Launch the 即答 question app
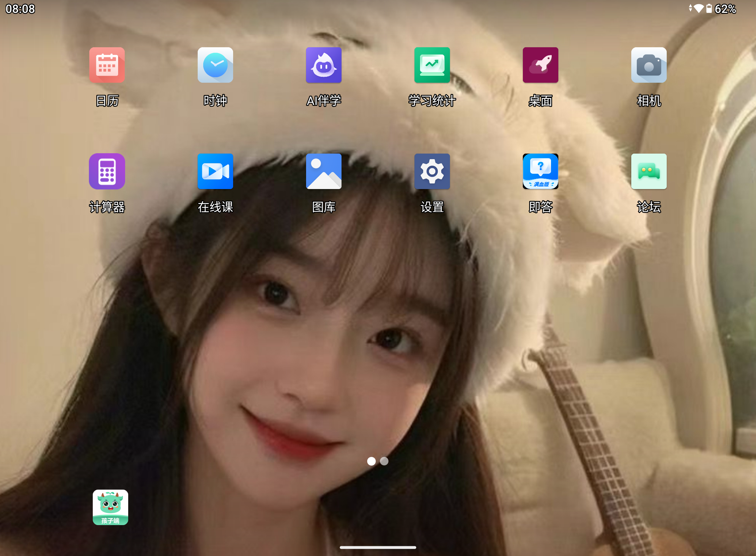This screenshot has width=756, height=556. click(x=541, y=171)
